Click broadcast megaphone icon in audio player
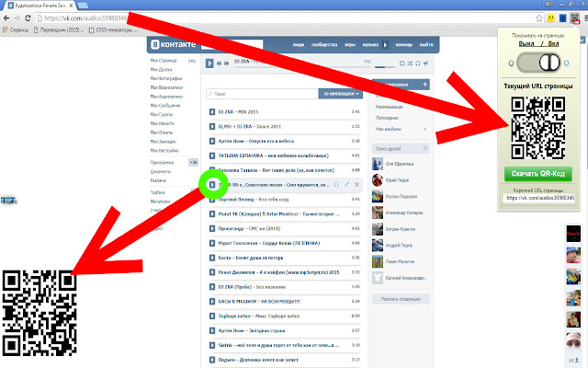Image resolution: width=588 pixels, height=368 pixels. [425, 63]
